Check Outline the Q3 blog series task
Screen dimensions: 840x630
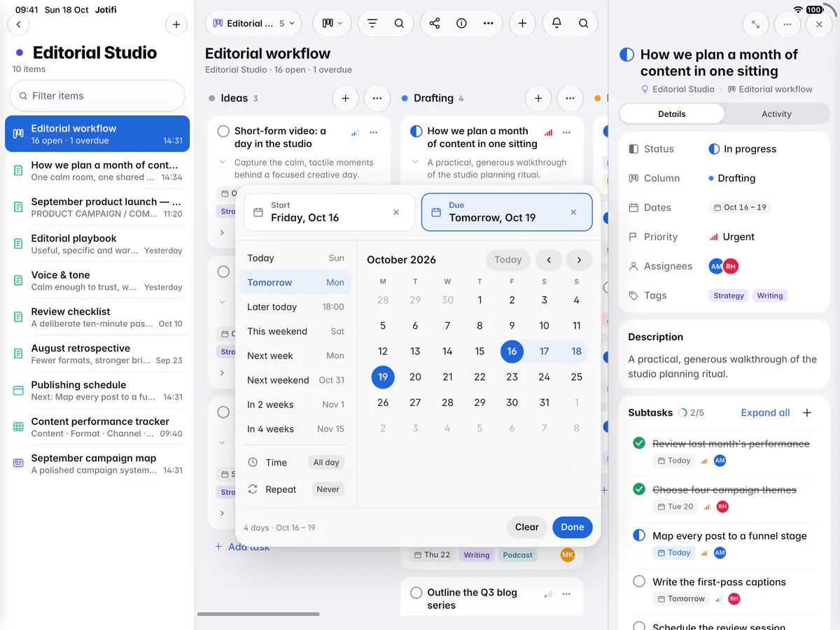416,593
